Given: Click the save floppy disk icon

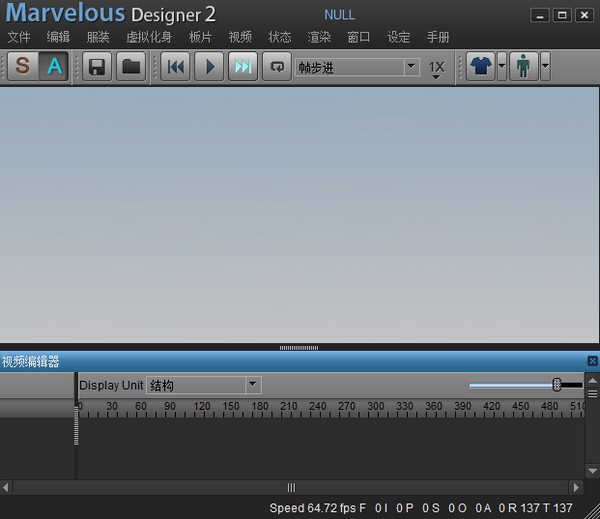Looking at the screenshot, I should 97,67.
